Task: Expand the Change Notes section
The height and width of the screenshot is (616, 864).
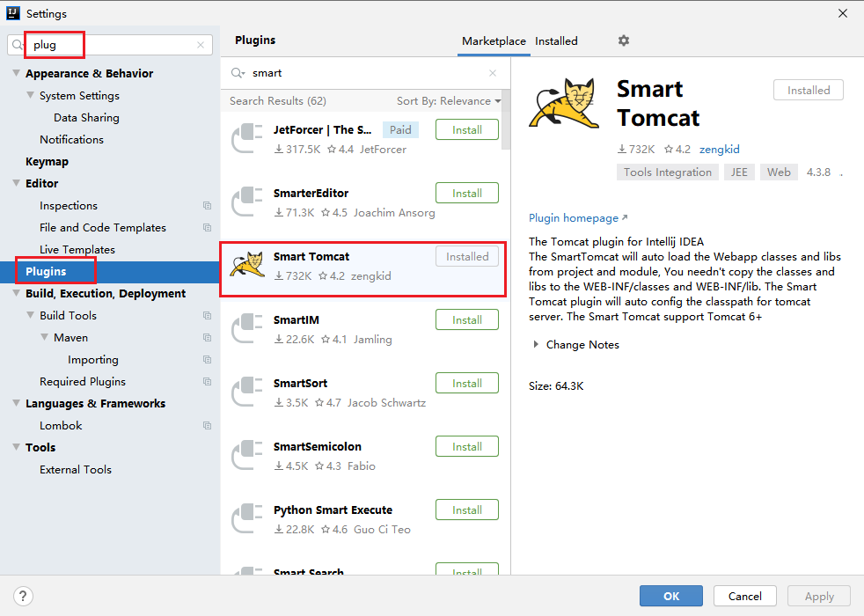Action: [536, 344]
